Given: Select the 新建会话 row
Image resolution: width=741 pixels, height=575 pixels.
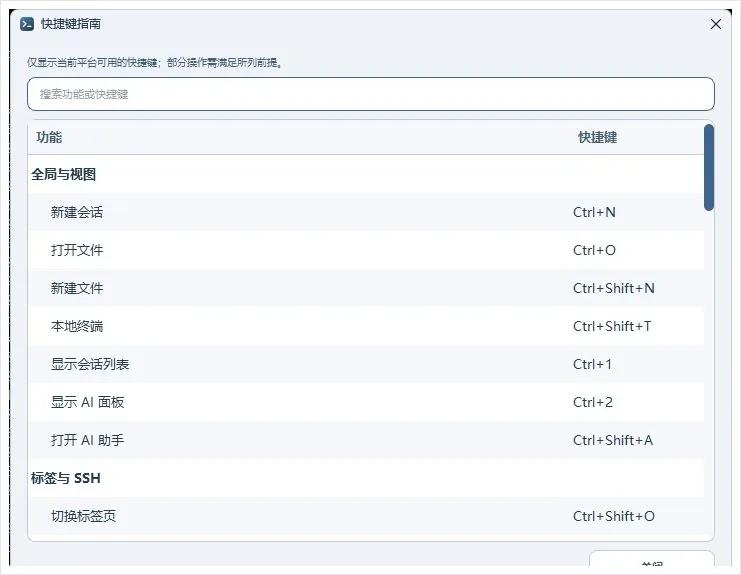Looking at the screenshot, I should point(366,212).
